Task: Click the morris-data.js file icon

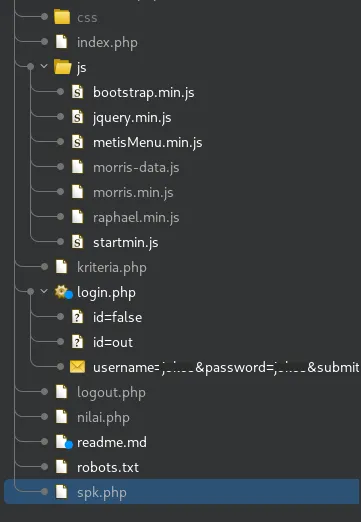Action: (x=78, y=167)
